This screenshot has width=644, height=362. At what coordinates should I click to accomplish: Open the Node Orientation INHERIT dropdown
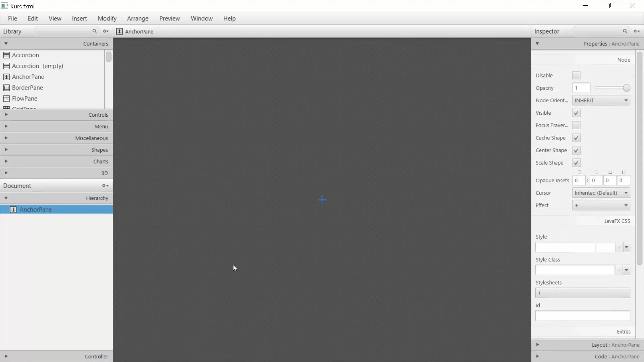[601, 101]
